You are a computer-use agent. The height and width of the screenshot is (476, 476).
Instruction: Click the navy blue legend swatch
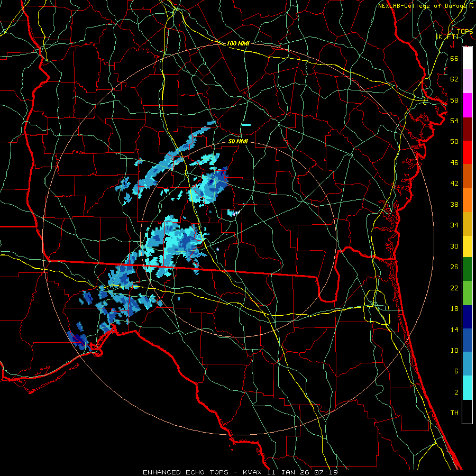click(467, 317)
